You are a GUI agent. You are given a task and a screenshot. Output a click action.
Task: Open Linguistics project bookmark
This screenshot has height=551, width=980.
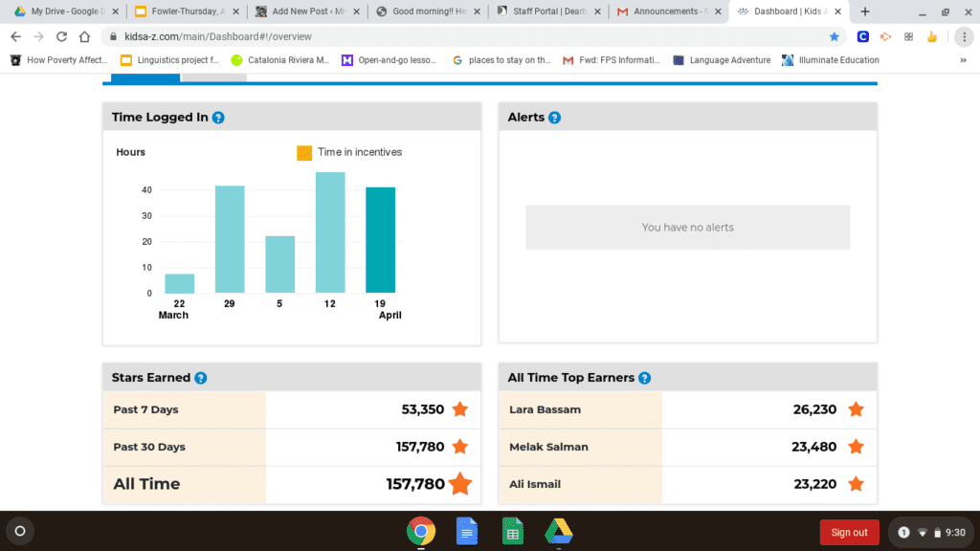(x=169, y=60)
